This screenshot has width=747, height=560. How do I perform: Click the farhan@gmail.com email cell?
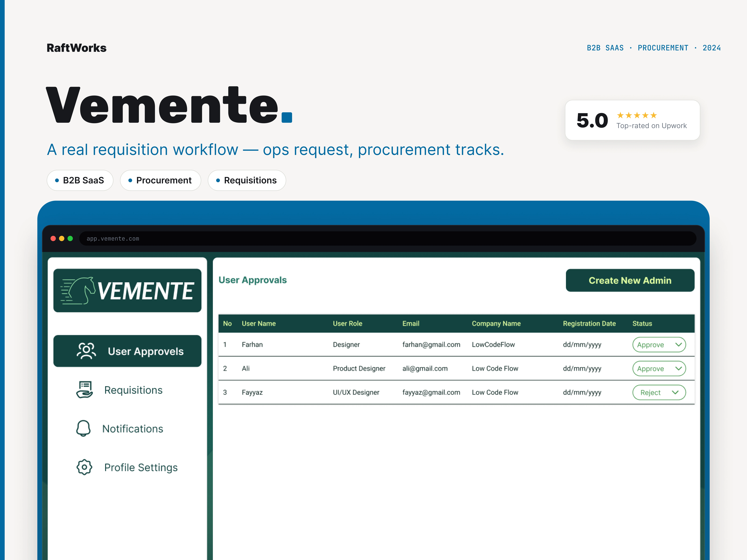431,345
